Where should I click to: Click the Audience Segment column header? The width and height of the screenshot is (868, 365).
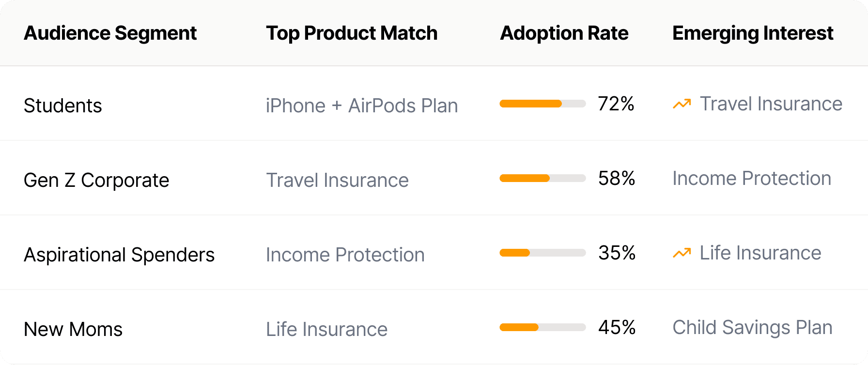[110, 33]
